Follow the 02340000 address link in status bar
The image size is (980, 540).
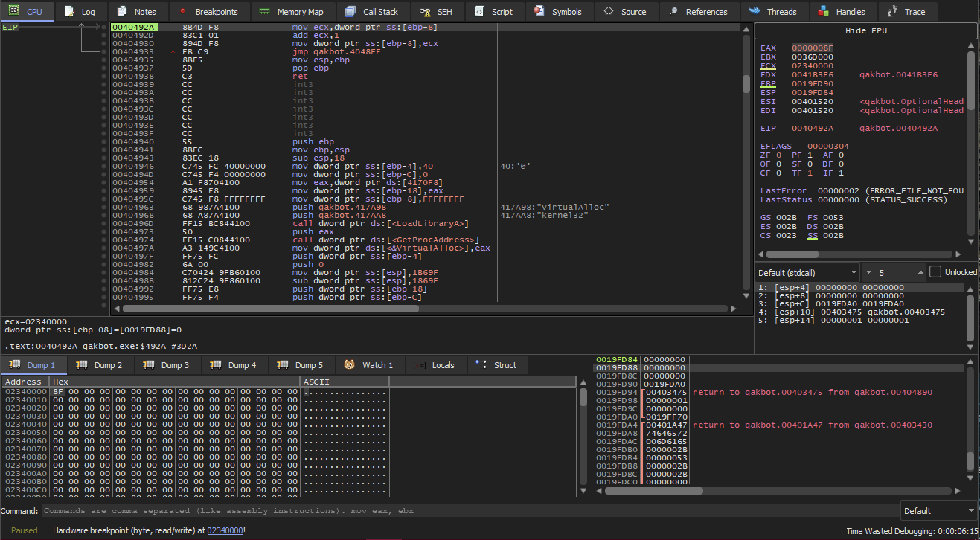(225, 530)
